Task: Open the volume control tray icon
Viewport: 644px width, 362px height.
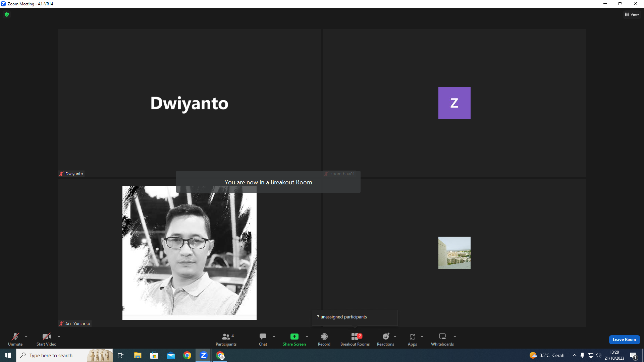Action: click(x=598, y=355)
